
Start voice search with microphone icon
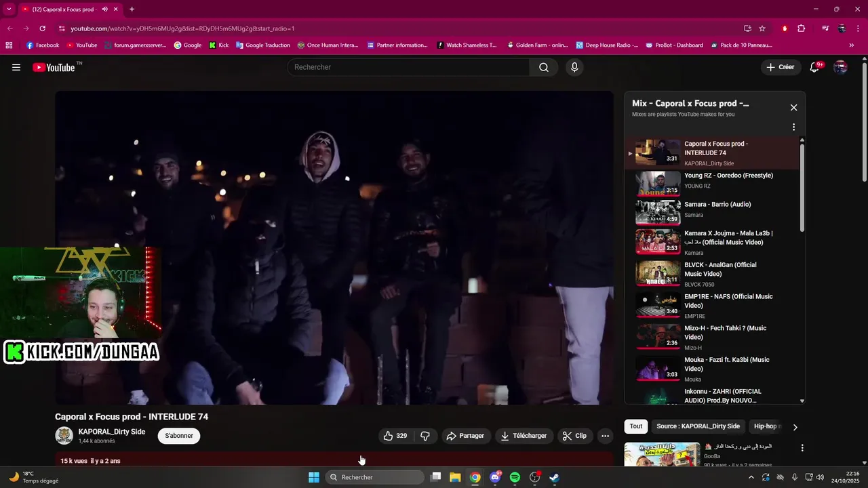(574, 67)
